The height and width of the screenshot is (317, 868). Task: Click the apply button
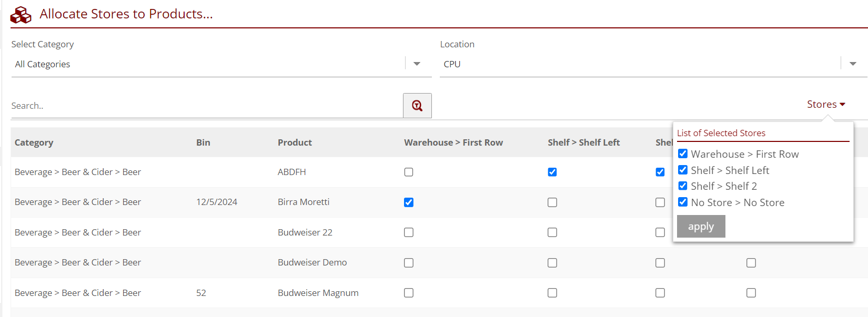click(x=701, y=227)
